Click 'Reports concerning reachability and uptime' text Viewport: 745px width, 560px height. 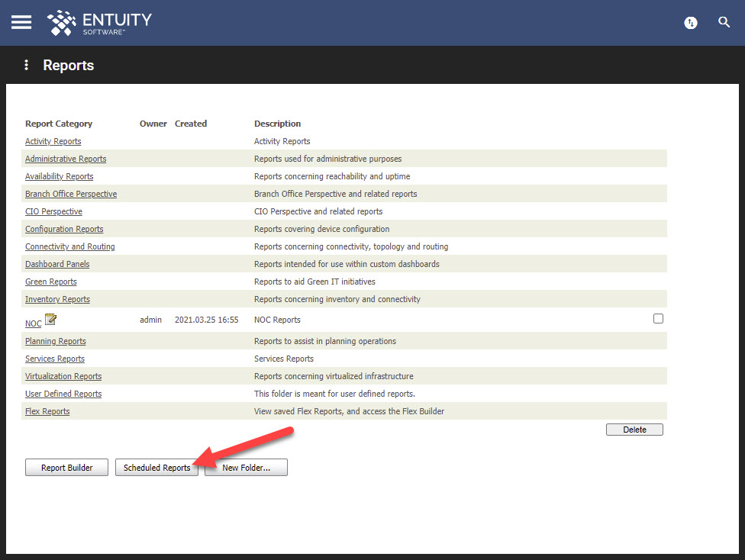click(x=332, y=176)
